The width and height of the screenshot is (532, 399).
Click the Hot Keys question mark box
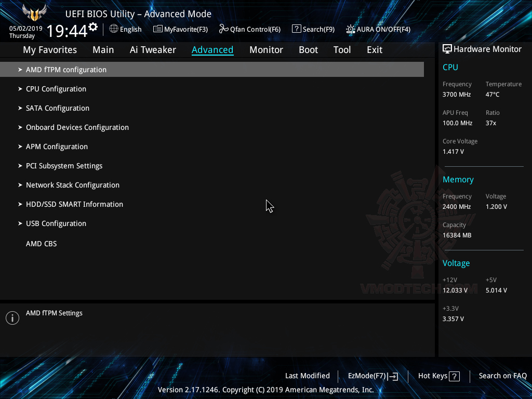click(454, 376)
